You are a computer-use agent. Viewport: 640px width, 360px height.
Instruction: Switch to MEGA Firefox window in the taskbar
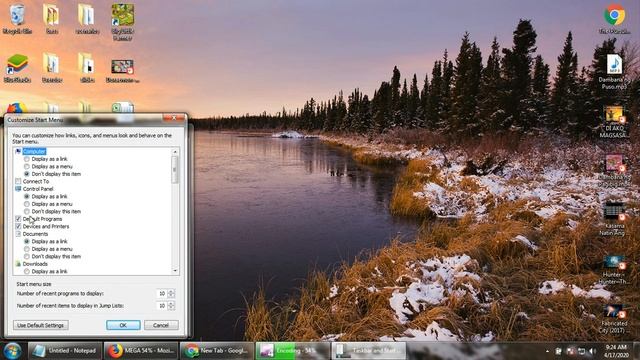[x=140, y=351]
